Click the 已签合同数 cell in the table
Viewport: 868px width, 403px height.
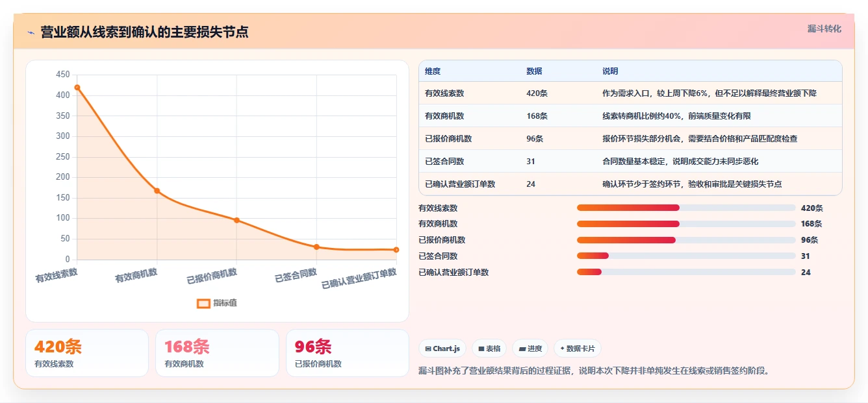point(444,162)
